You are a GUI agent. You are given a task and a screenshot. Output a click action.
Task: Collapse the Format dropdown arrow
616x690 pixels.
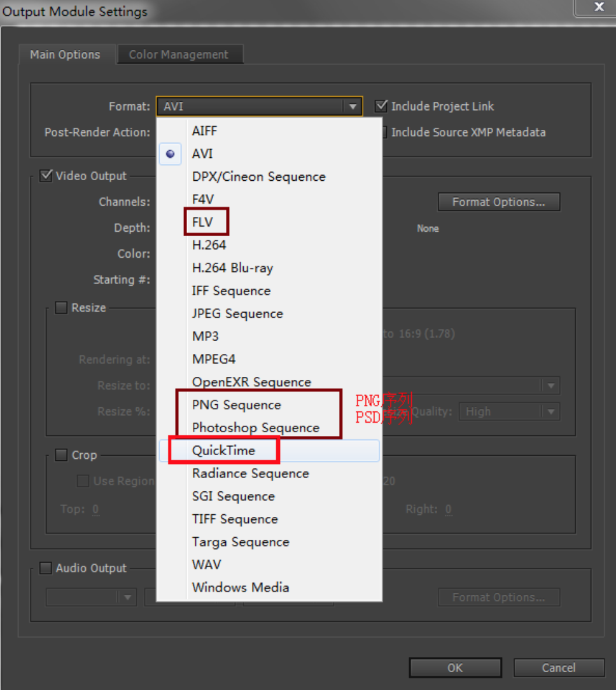point(353,106)
